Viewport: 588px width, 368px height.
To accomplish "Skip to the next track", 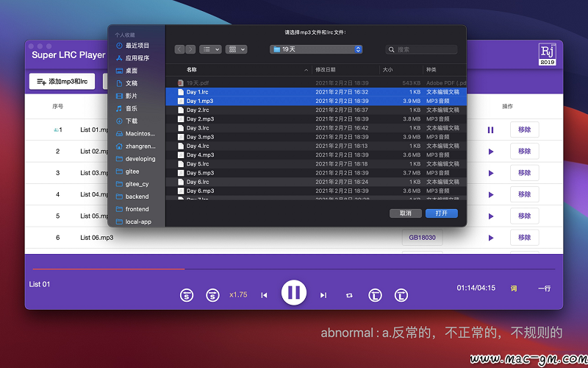I will 323,295.
